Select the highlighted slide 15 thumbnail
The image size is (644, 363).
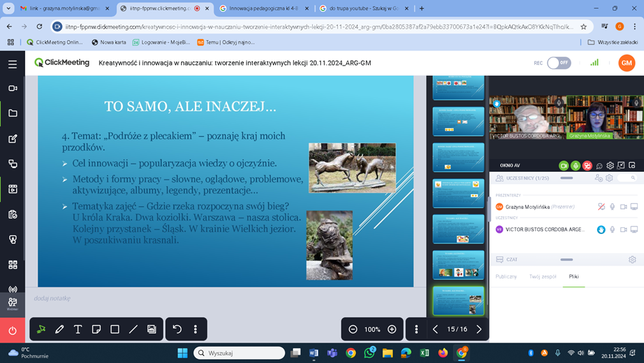[459, 301]
